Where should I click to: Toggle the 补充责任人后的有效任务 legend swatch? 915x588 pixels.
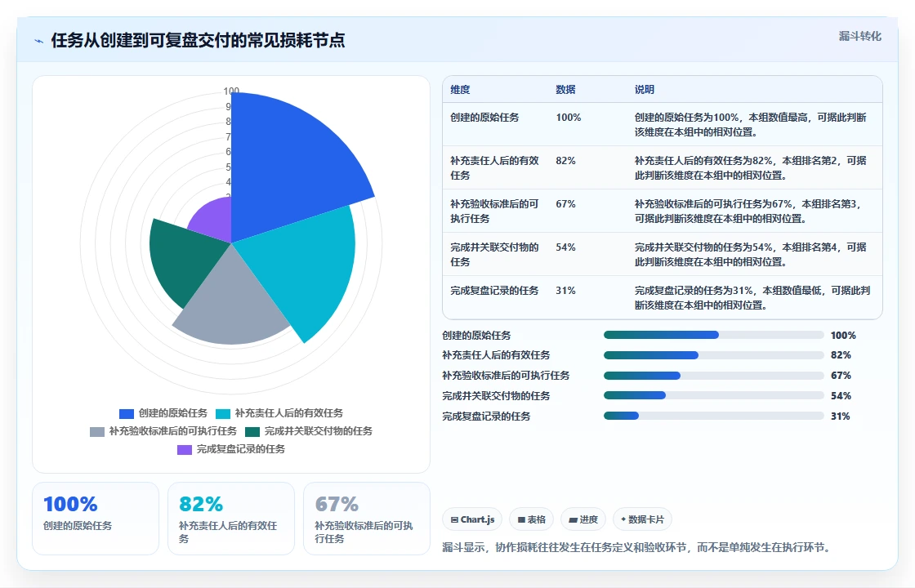223,413
